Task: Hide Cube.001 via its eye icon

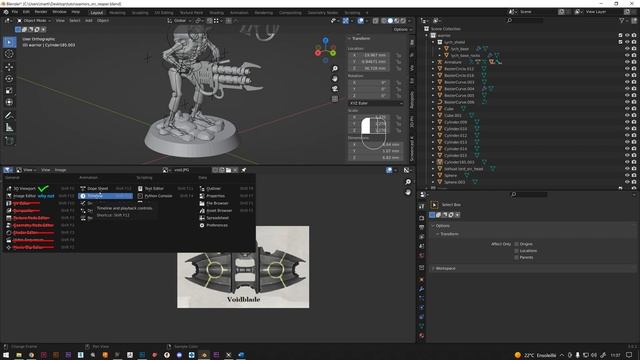Action: coord(627,116)
